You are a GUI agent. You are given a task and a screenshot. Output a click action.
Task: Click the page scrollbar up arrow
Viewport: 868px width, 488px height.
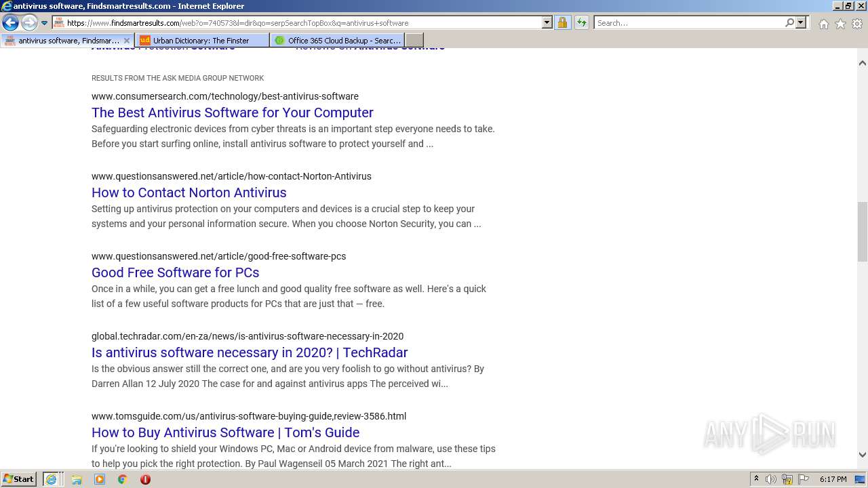click(x=863, y=63)
